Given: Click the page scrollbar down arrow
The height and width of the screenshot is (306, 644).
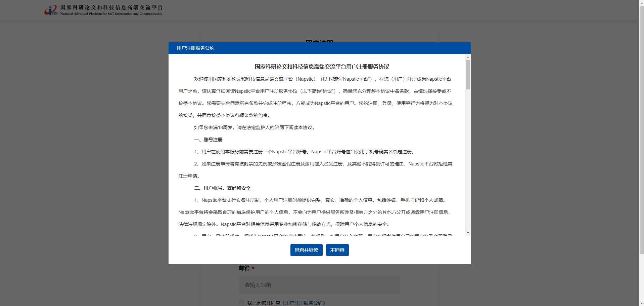Looking at the screenshot, I should 641,303.
